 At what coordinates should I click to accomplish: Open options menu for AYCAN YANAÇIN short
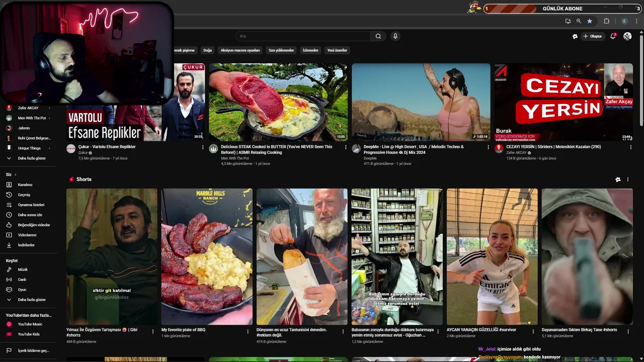click(x=533, y=331)
